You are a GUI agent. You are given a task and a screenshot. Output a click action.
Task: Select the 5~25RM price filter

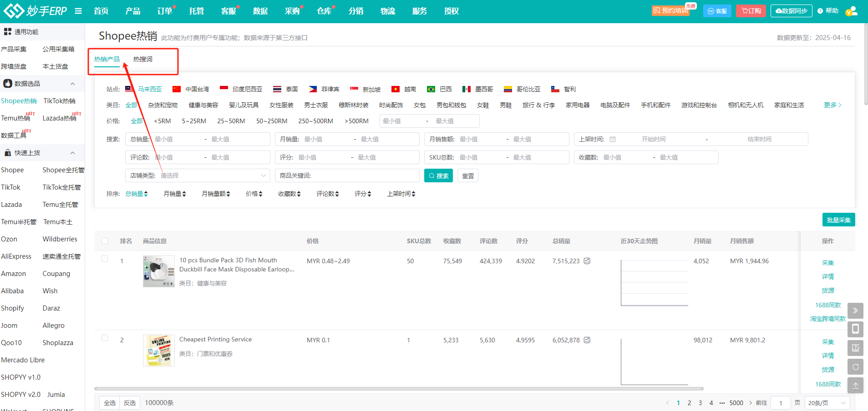(194, 121)
